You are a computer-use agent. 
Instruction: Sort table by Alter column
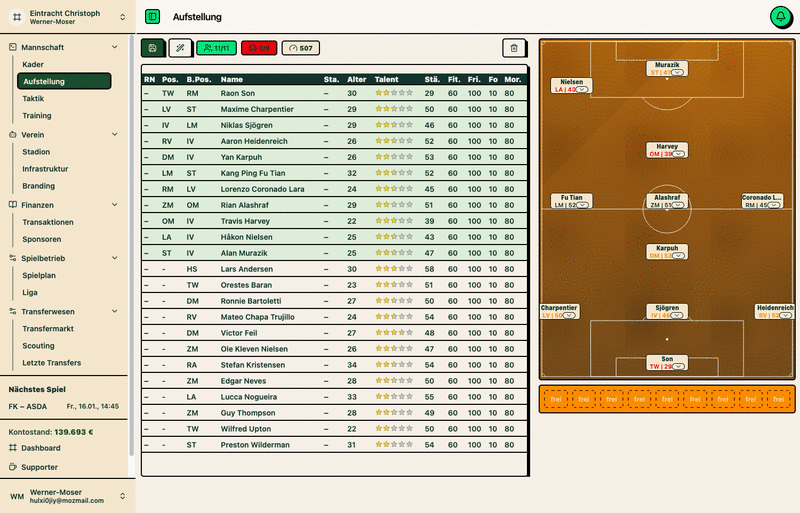click(x=357, y=79)
